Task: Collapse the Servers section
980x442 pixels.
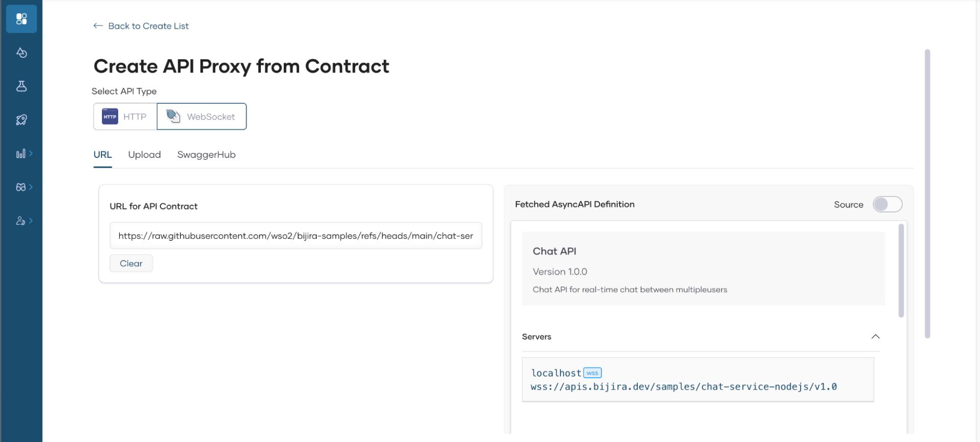Action: coord(875,337)
